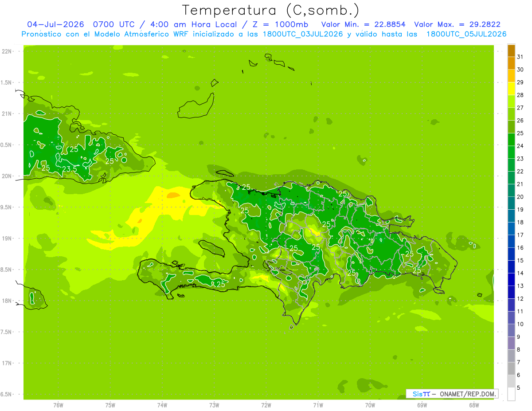
Task: Click the '74W' longitude axis label
Action: tap(162, 405)
